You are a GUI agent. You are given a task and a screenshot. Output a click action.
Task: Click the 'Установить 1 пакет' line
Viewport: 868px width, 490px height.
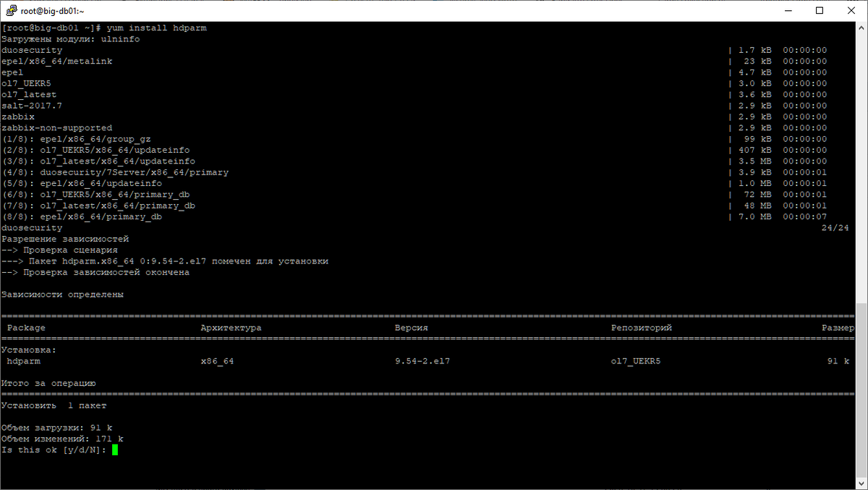click(x=54, y=406)
